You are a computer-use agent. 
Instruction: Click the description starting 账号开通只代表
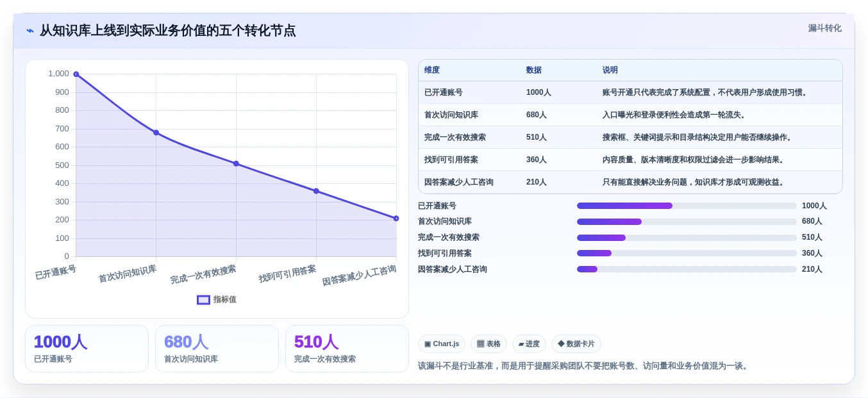click(706, 92)
